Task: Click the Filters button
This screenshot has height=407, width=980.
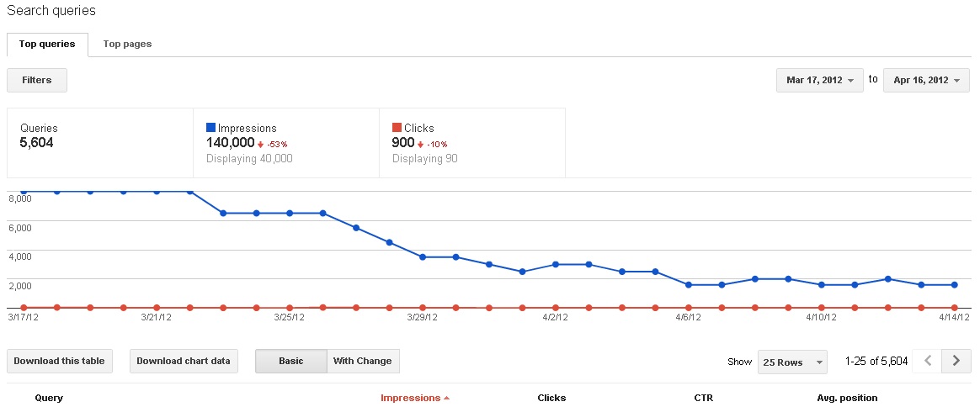Action: click(37, 81)
